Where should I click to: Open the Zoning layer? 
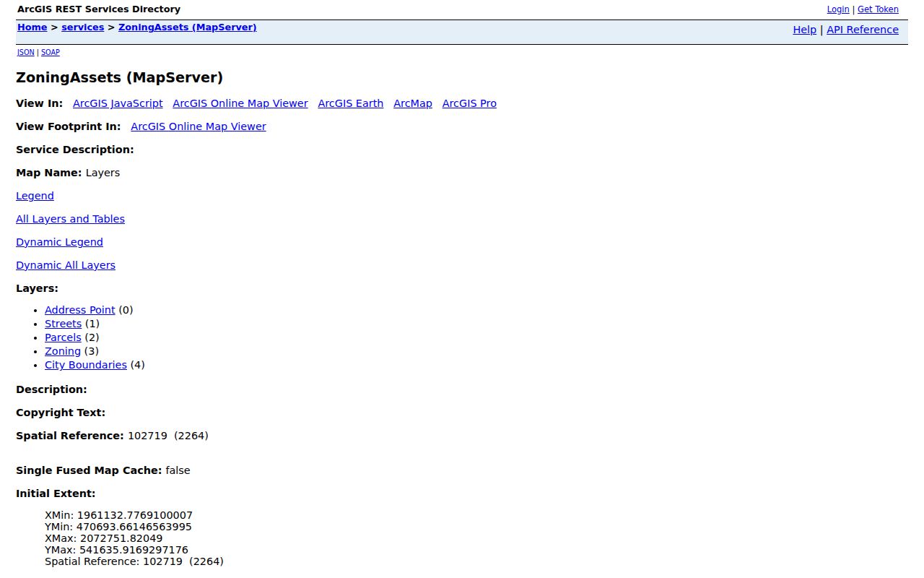(63, 351)
